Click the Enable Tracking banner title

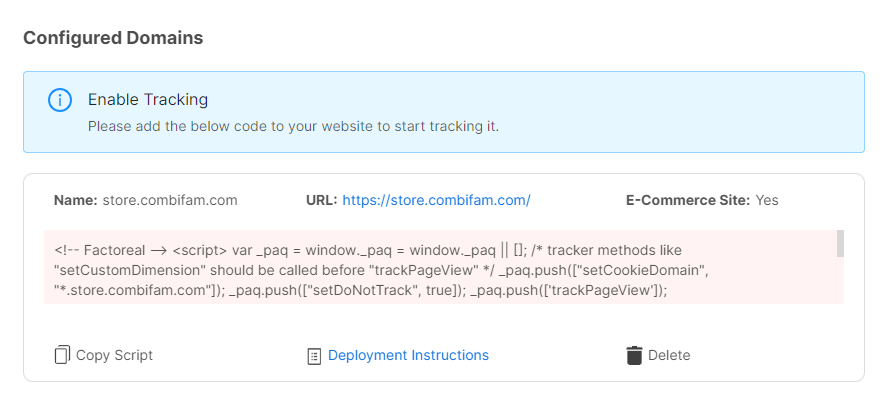[148, 100]
